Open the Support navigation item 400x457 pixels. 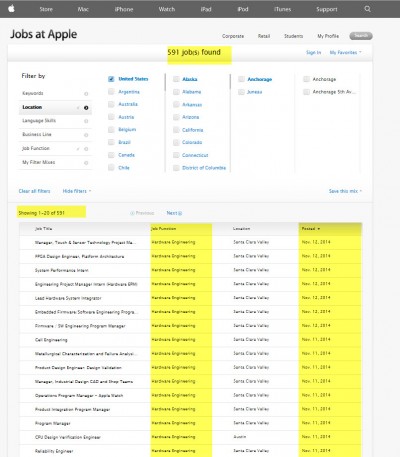327,9
